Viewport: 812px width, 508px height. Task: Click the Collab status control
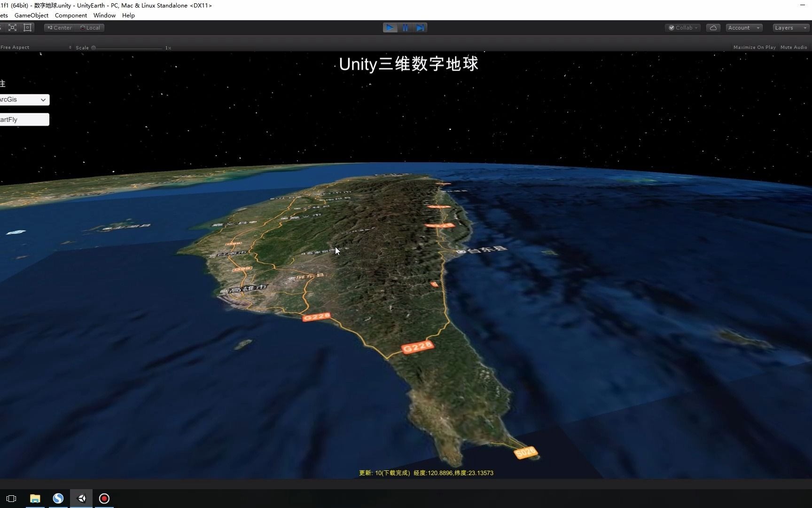[x=682, y=28]
